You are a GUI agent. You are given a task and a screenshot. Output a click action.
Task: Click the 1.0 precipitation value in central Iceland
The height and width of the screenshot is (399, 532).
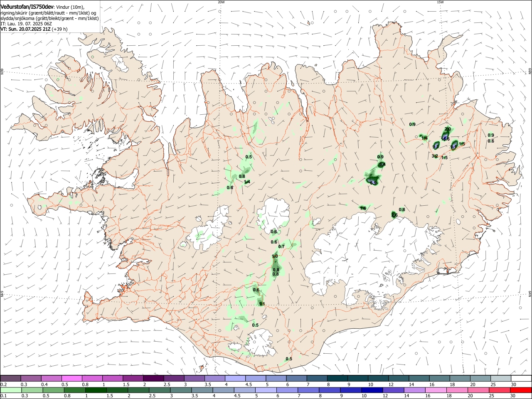click(275, 256)
